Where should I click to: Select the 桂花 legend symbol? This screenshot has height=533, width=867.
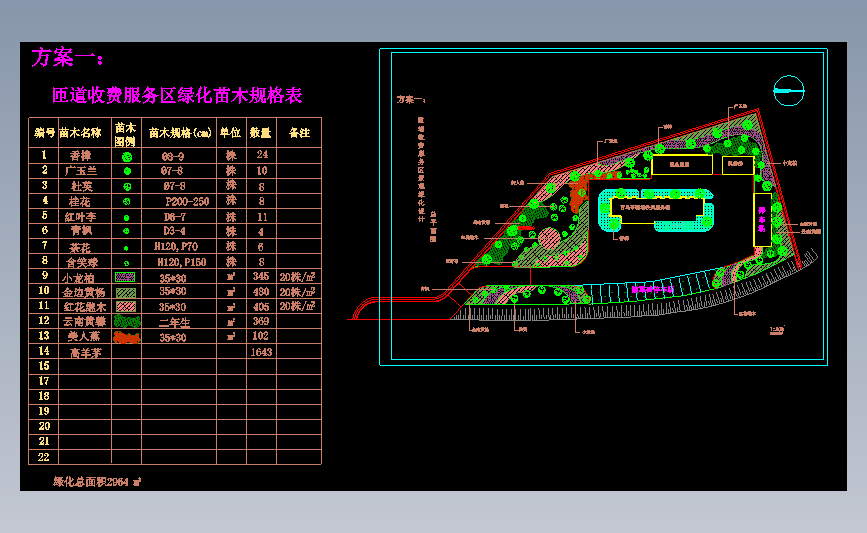tap(127, 202)
